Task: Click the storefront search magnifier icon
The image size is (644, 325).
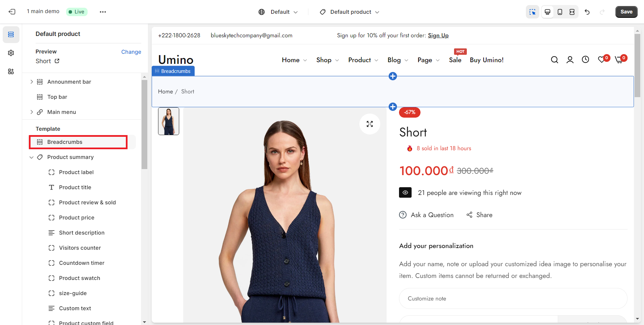Action: (554, 60)
